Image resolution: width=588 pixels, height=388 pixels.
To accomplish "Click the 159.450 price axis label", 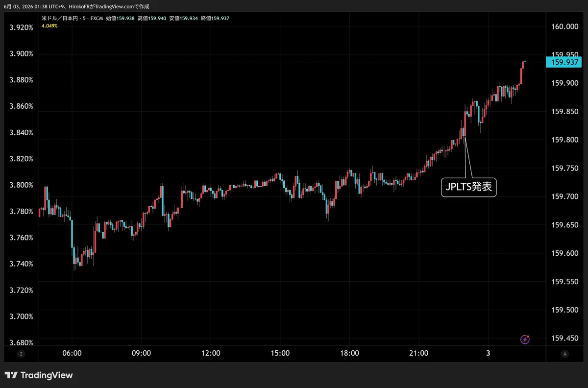I will (564, 338).
